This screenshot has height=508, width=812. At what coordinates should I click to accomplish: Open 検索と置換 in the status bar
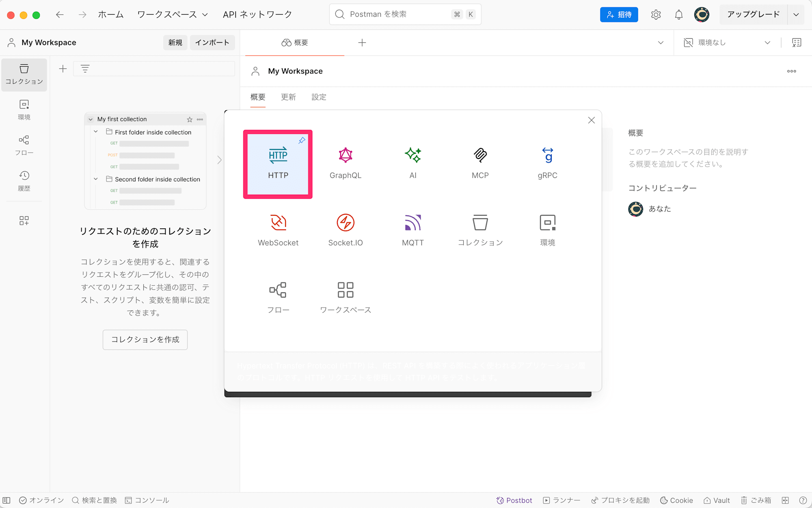[x=94, y=500]
